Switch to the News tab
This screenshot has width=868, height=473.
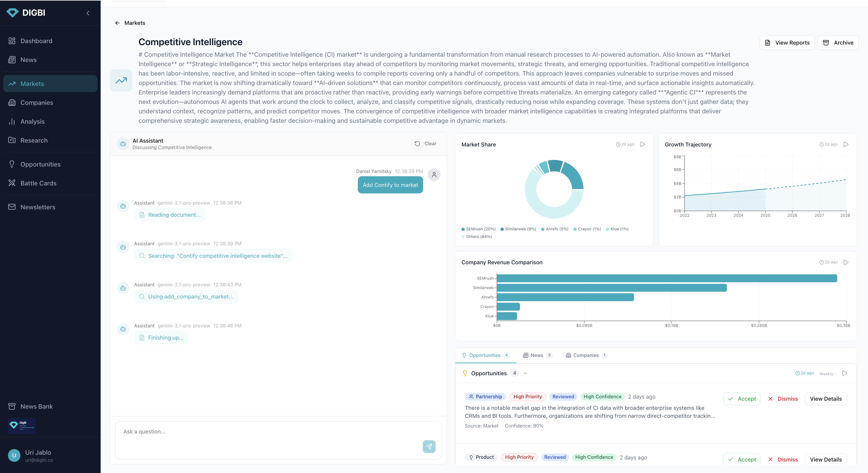click(x=537, y=355)
